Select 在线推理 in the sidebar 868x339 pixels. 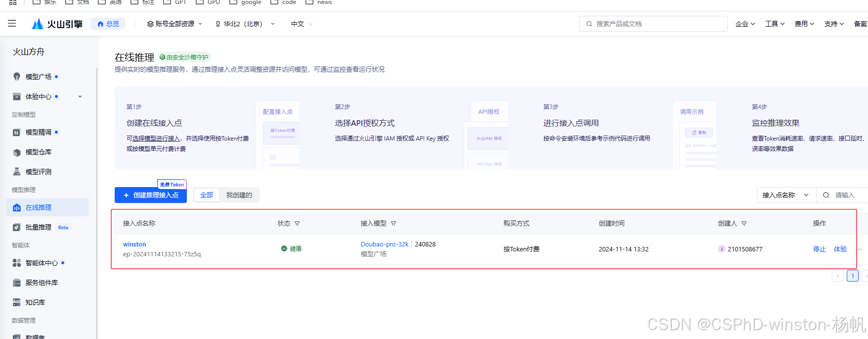(x=47, y=207)
